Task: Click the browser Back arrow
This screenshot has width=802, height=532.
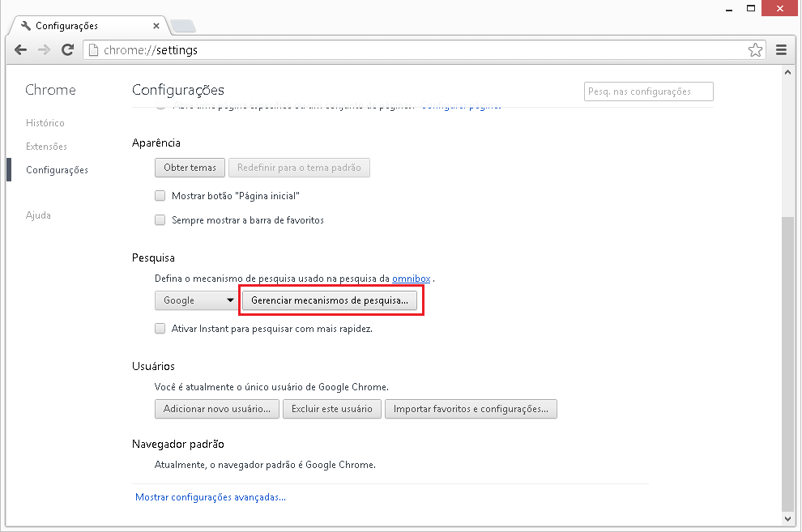Action: click(21, 49)
